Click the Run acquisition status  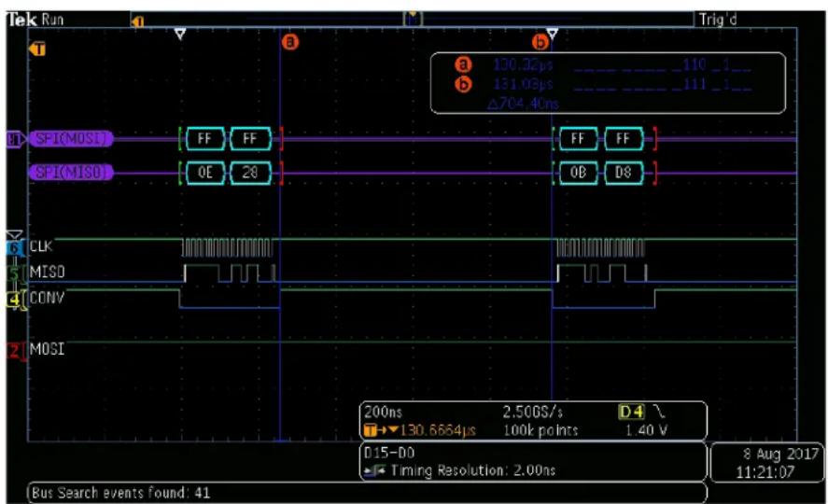tap(53, 20)
